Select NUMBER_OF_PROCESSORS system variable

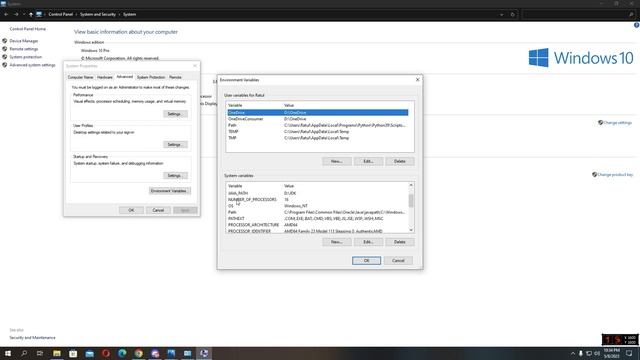(x=318, y=200)
